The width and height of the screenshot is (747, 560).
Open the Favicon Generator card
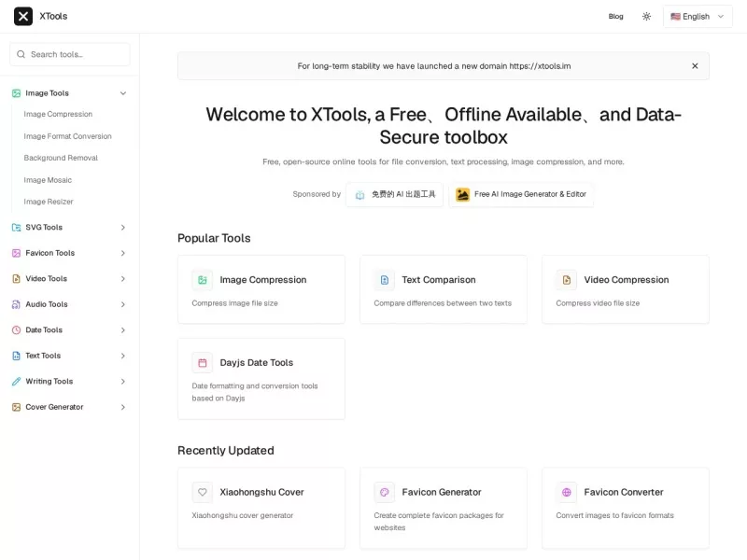(x=443, y=508)
